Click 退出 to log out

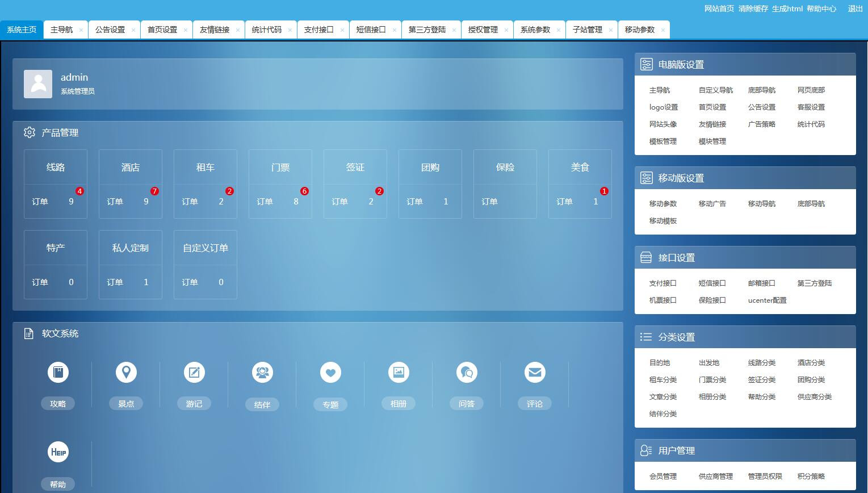click(856, 9)
